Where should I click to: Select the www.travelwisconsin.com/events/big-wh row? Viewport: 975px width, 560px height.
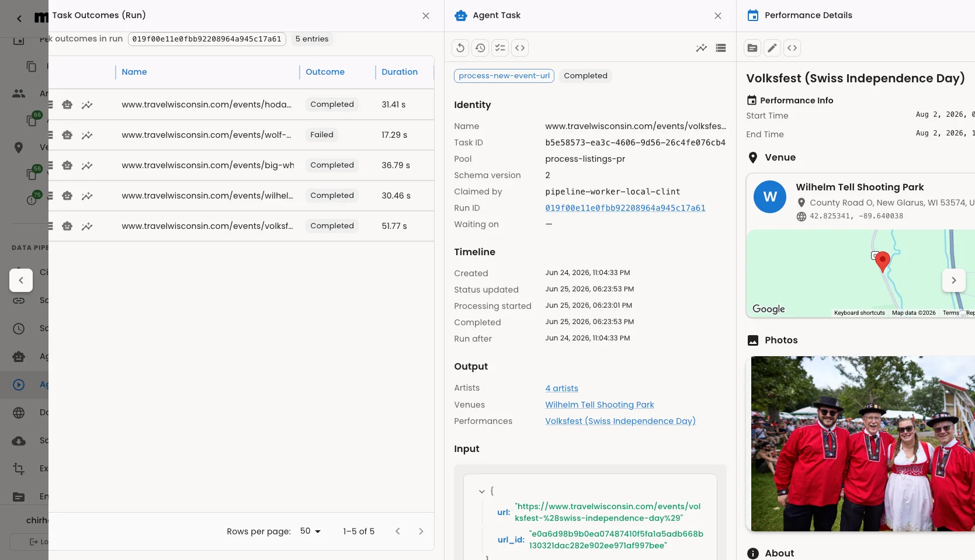coord(241,165)
